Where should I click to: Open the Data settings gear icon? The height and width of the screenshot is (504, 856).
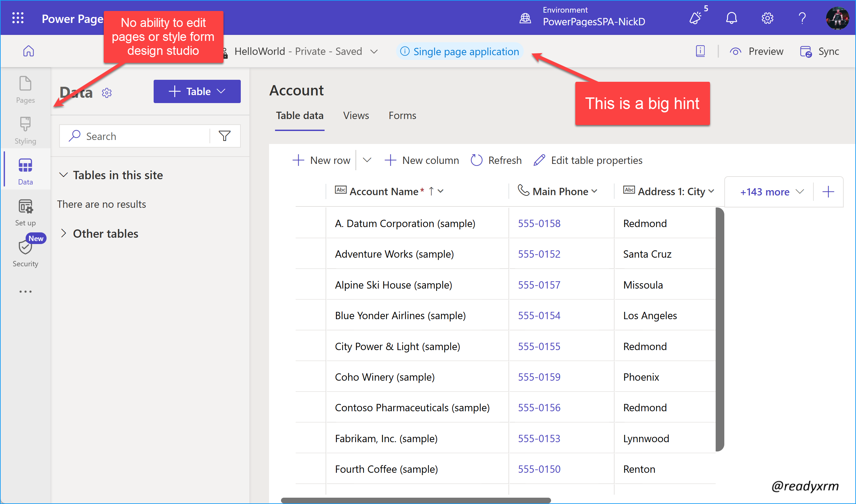coord(107,92)
